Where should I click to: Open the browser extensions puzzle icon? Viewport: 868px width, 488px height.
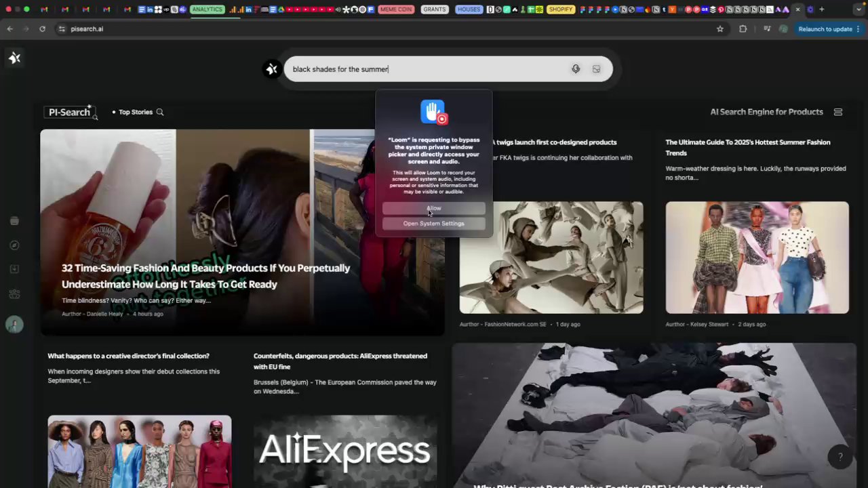[743, 29]
